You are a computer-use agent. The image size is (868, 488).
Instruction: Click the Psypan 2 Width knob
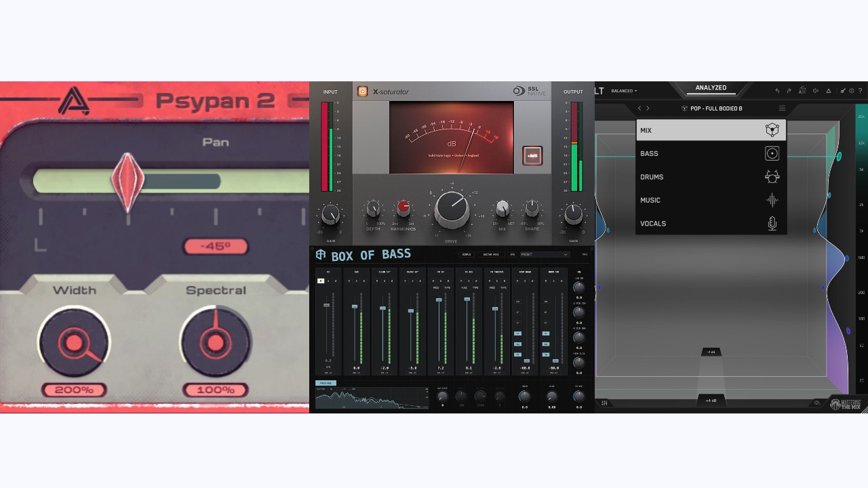[73, 341]
